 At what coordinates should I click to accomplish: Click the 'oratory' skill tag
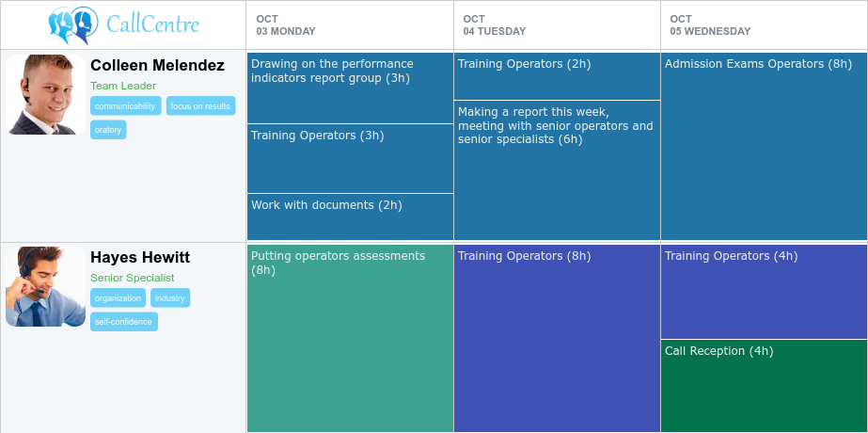tap(108, 130)
